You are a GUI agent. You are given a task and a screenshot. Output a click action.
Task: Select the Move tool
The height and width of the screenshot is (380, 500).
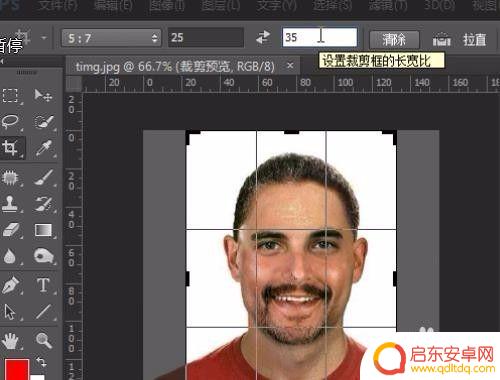pos(43,95)
